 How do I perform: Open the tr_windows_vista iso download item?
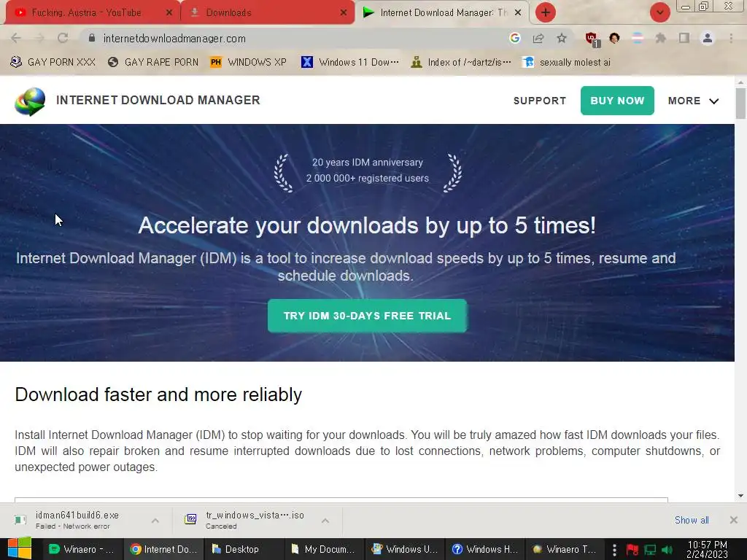point(248,520)
